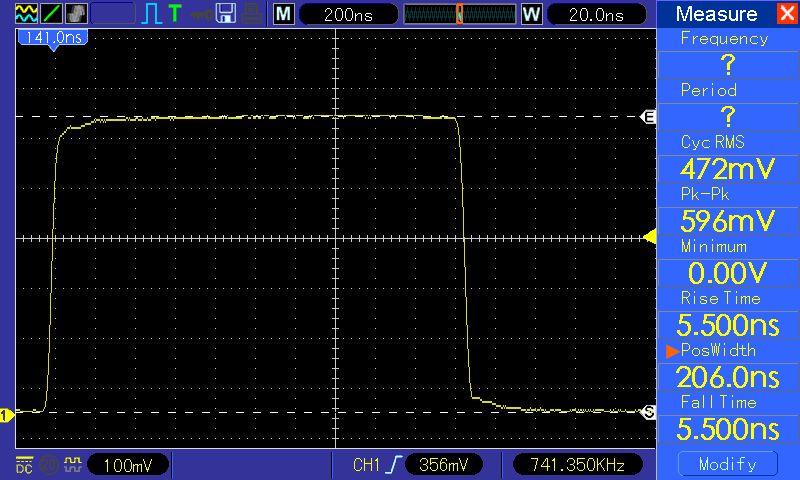Click the orange window marker in the overview bar
Viewport: 800px width, 480px height.
[459, 14]
